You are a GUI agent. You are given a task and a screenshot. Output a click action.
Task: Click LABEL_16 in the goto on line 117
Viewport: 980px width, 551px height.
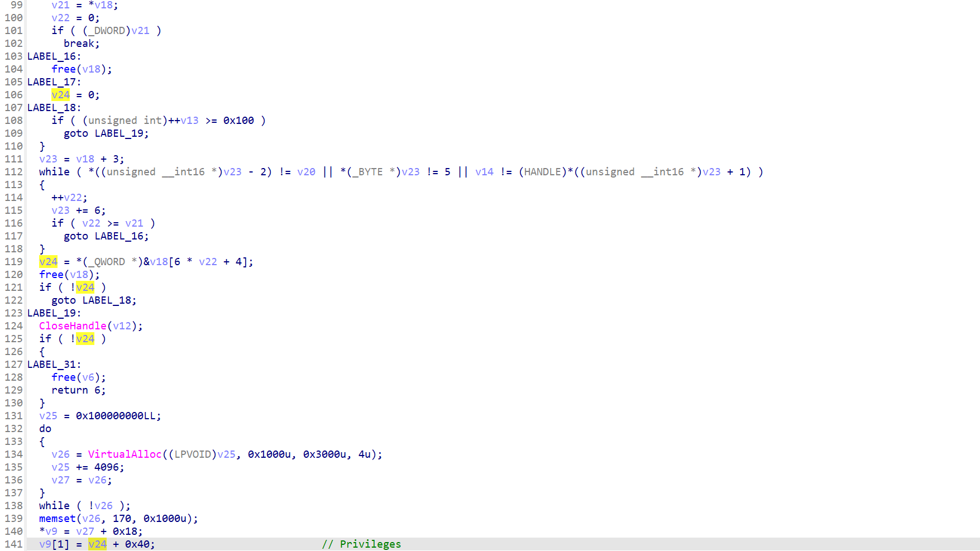[119, 236]
